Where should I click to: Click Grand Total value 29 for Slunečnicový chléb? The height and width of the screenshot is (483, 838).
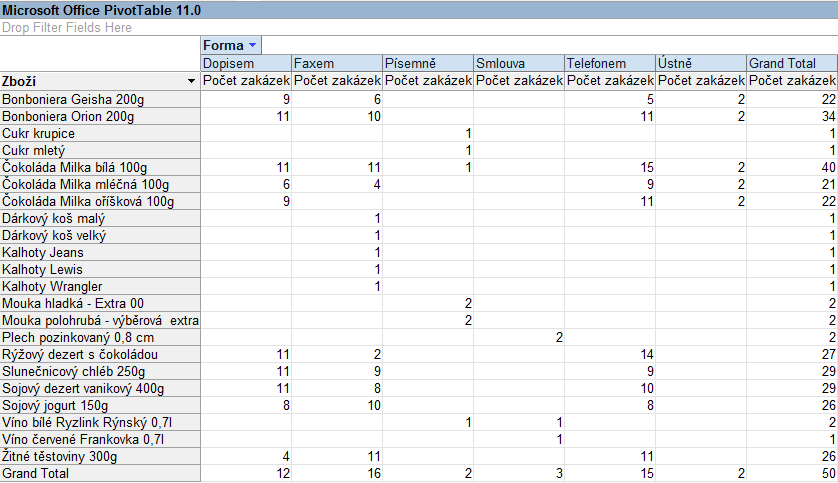792,371
